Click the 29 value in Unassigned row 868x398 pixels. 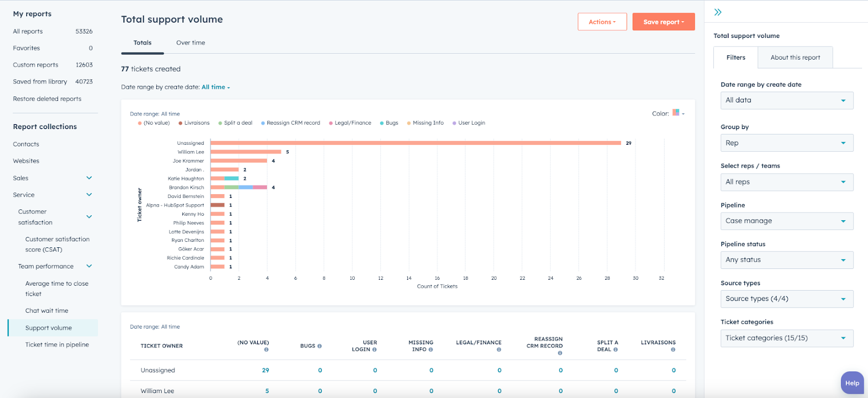(265, 370)
